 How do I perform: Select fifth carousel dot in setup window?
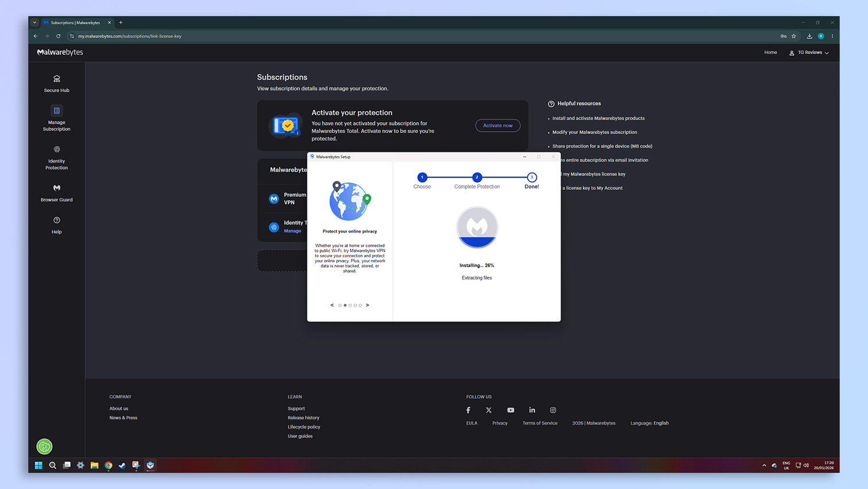point(360,305)
